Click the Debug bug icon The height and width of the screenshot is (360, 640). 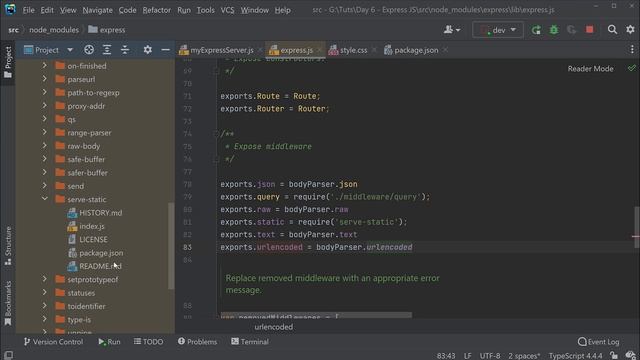554,30
